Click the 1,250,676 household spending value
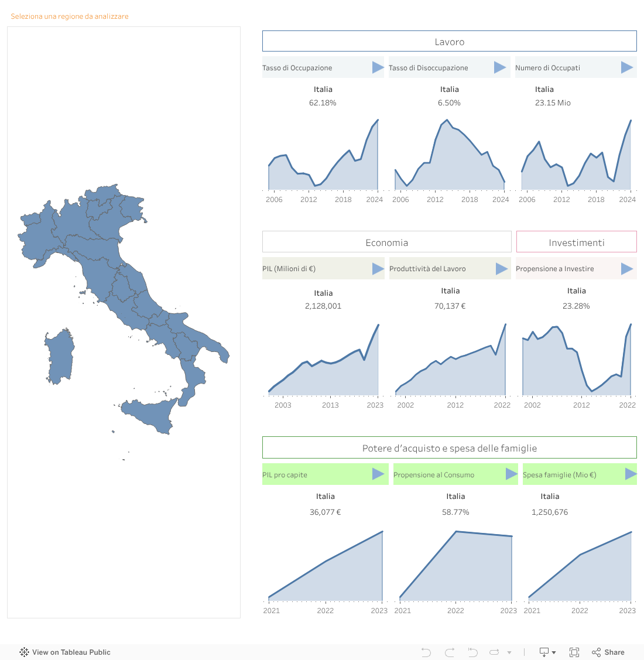This screenshot has width=644, height=660. pos(549,512)
